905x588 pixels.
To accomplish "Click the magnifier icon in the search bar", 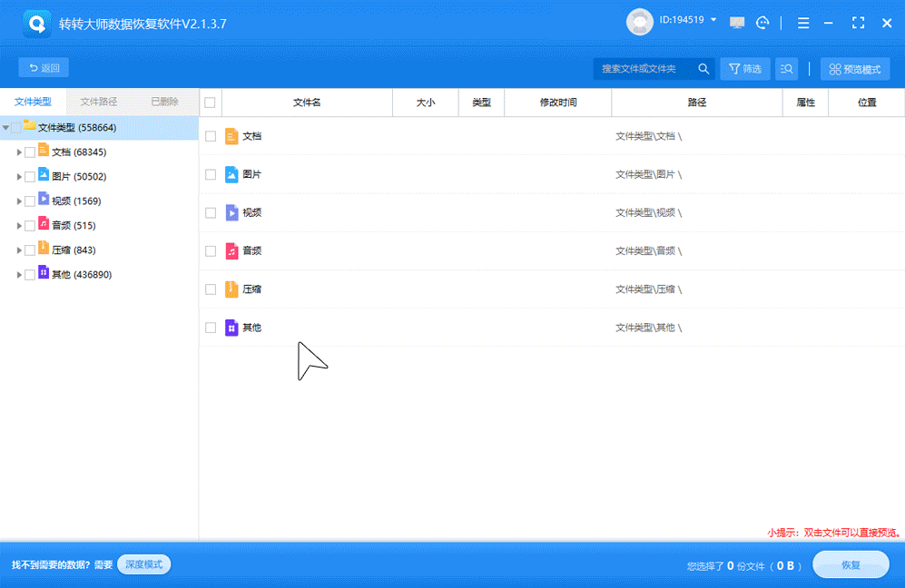I will 703,68.
